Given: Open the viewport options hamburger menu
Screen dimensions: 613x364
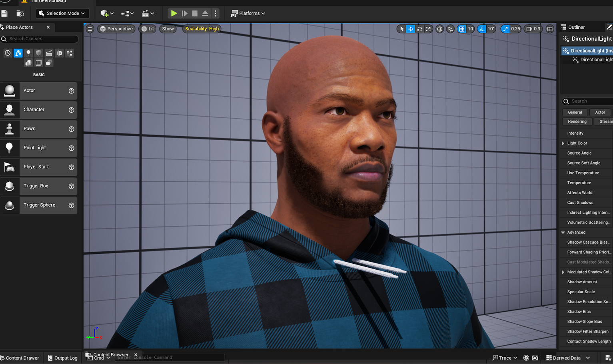Looking at the screenshot, I should pos(90,29).
